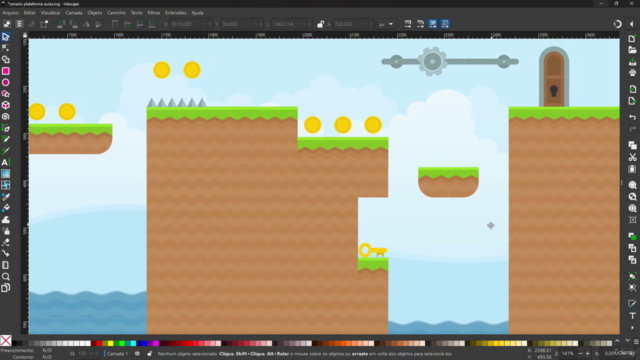Click the Deselect icon in the toolbar
640x360 pixels.
click(31, 24)
